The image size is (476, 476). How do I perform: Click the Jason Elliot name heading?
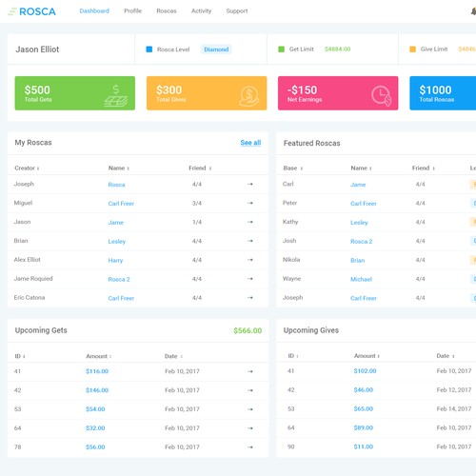pos(37,50)
